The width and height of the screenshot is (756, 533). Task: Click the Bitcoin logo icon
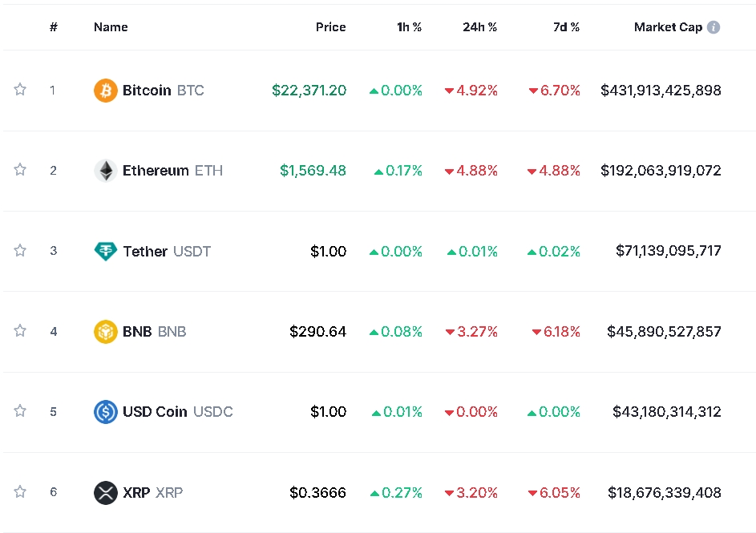coord(105,91)
